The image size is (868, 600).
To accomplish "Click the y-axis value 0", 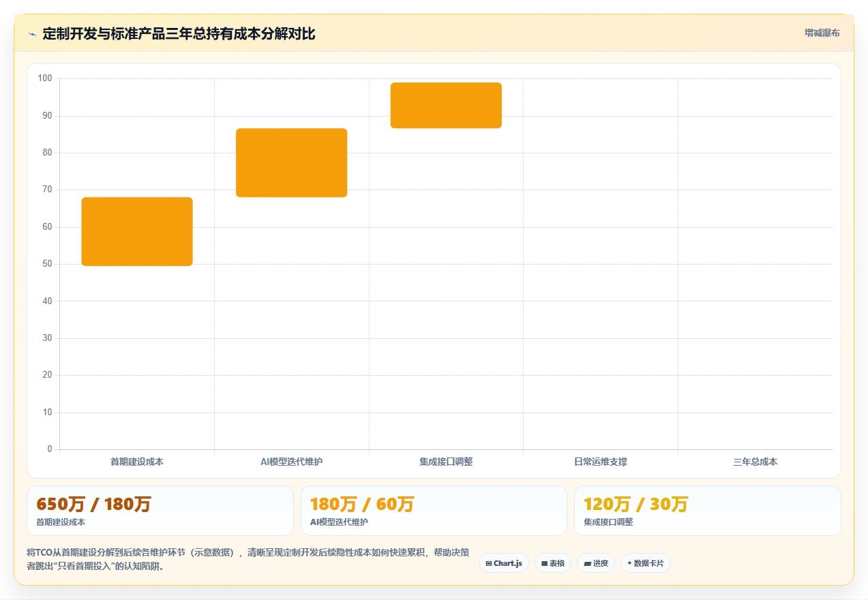I will tap(50, 449).
